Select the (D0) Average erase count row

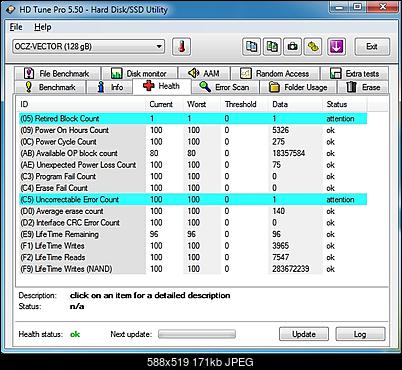(193, 211)
